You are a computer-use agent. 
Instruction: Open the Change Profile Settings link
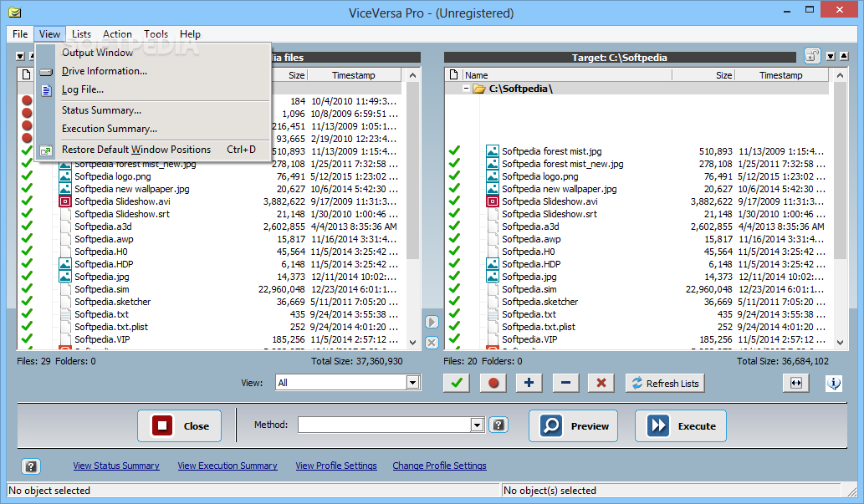[x=440, y=466]
